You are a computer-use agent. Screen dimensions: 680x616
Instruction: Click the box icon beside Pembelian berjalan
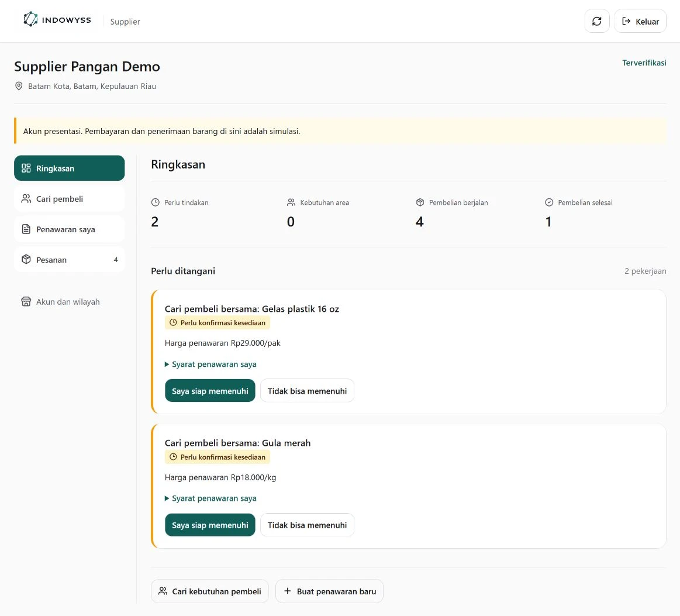420,202
